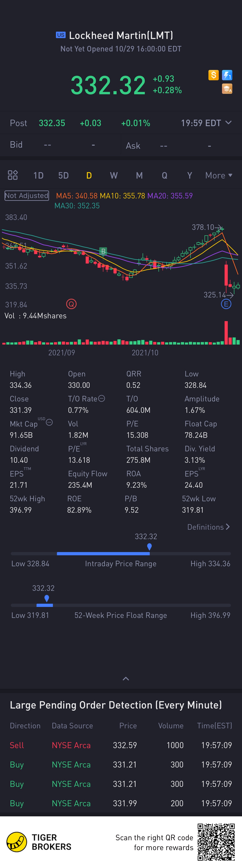
Task: Tap the Amplitude value 1.67%
Action: point(195,410)
